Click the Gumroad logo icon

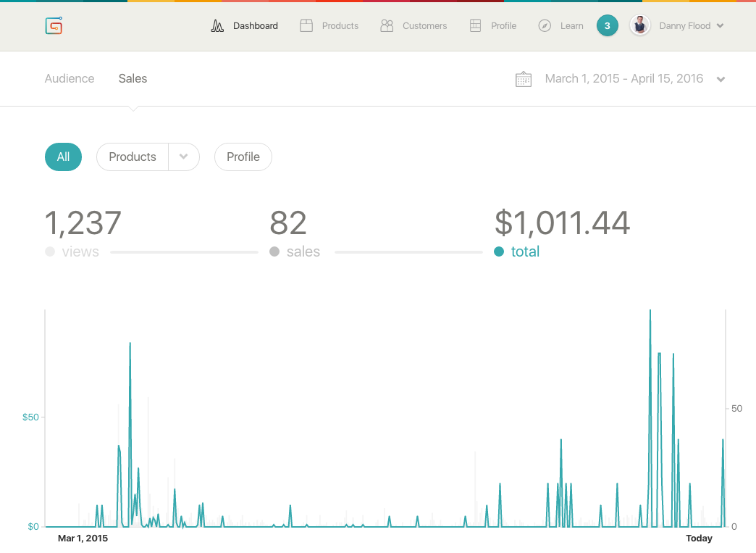point(54,26)
